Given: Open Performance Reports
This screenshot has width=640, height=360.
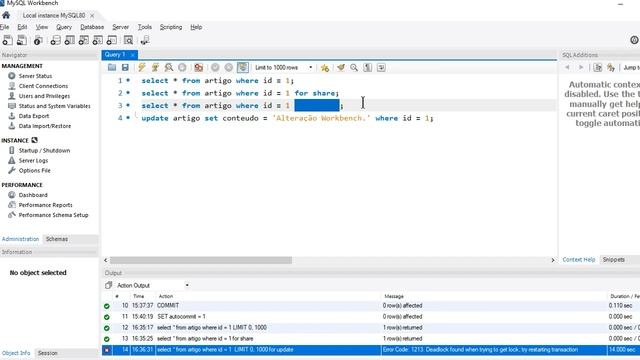Looking at the screenshot, I should click(45, 205).
